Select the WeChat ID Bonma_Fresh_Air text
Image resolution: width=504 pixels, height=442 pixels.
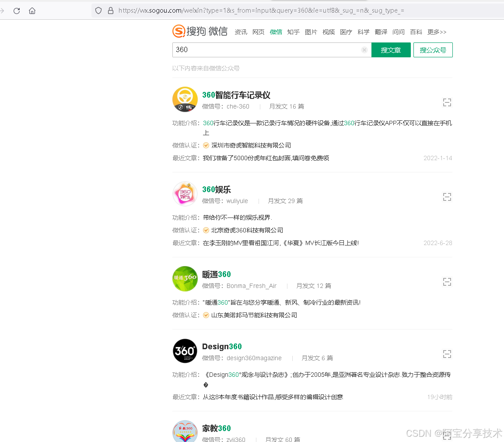252,286
